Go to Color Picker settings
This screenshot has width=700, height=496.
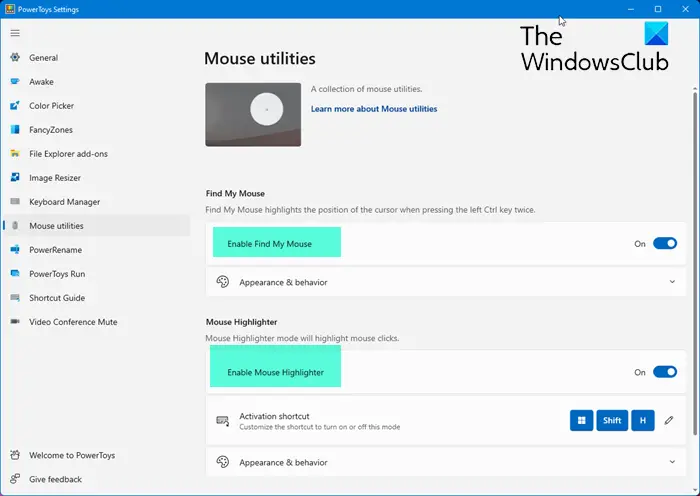96,105
